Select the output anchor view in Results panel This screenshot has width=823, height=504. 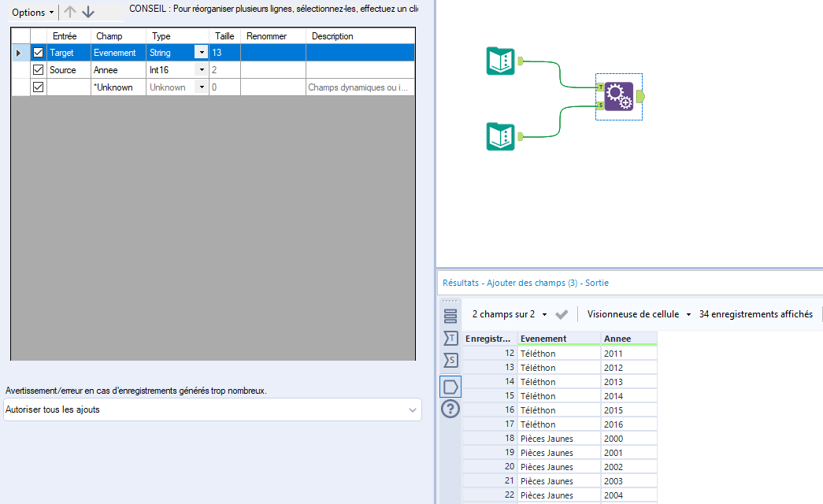[x=450, y=386]
